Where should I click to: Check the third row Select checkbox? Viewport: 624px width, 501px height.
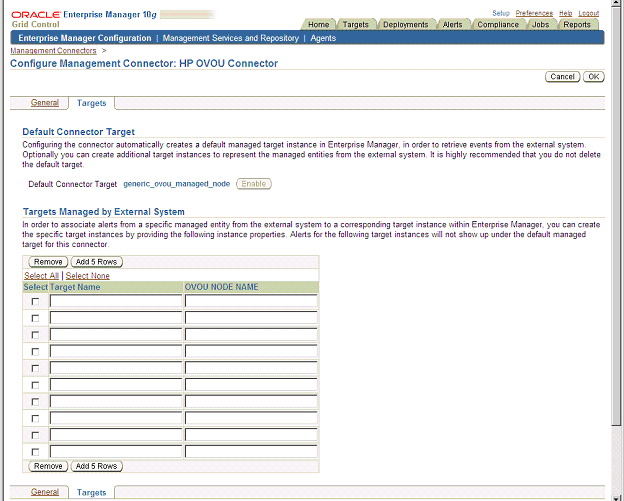pyautogui.click(x=35, y=335)
